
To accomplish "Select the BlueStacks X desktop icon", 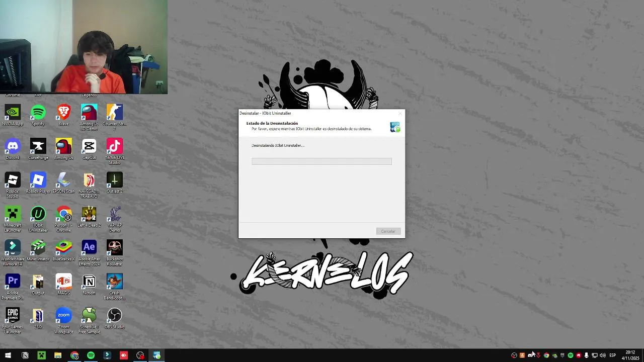I will (63, 250).
